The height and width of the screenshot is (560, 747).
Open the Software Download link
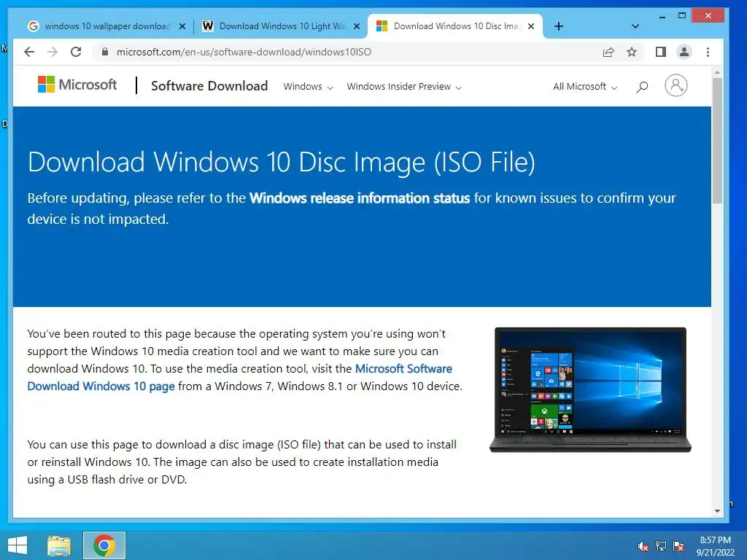[x=209, y=86]
